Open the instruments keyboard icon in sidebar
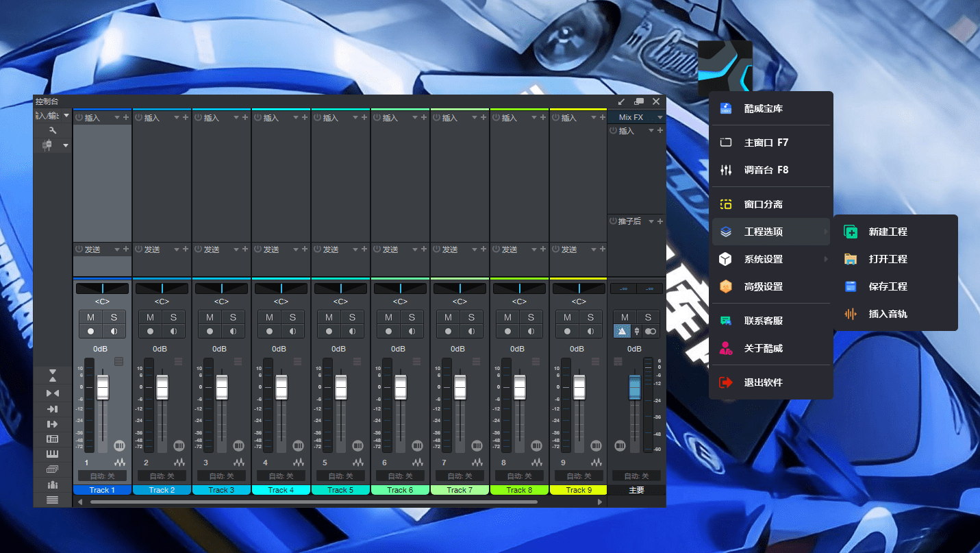This screenshot has width=980, height=553. point(53,454)
